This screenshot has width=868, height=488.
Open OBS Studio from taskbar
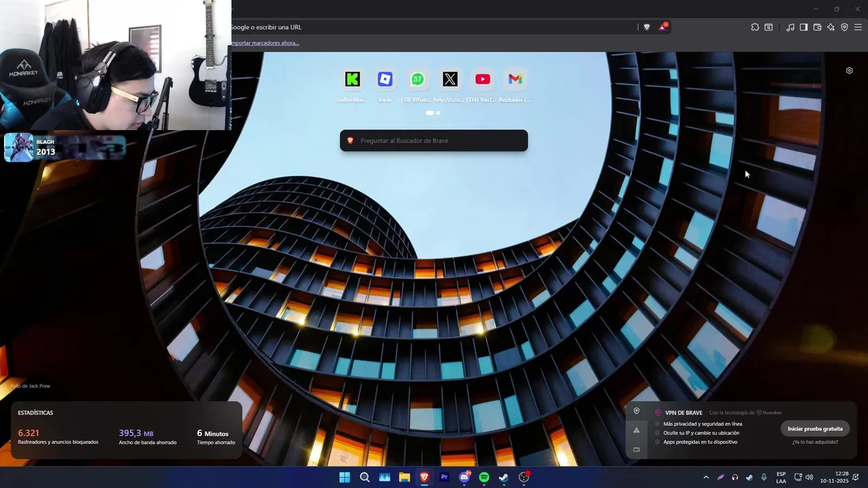point(524,477)
